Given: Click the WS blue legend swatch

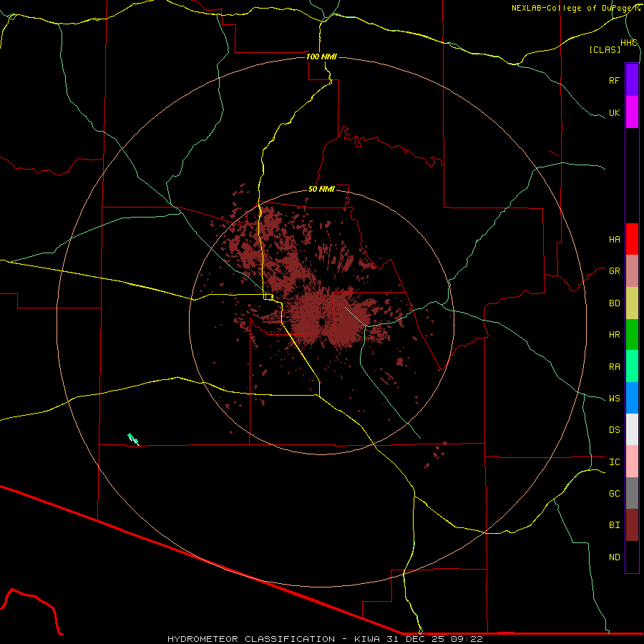Looking at the screenshot, I should click(x=632, y=398).
